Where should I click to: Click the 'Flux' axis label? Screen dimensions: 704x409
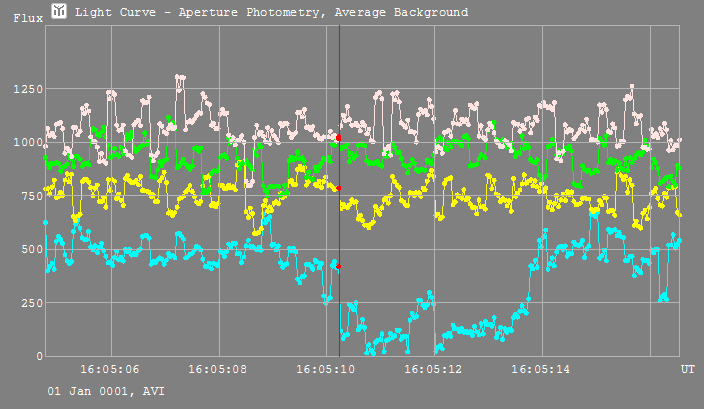pyautogui.click(x=28, y=18)
